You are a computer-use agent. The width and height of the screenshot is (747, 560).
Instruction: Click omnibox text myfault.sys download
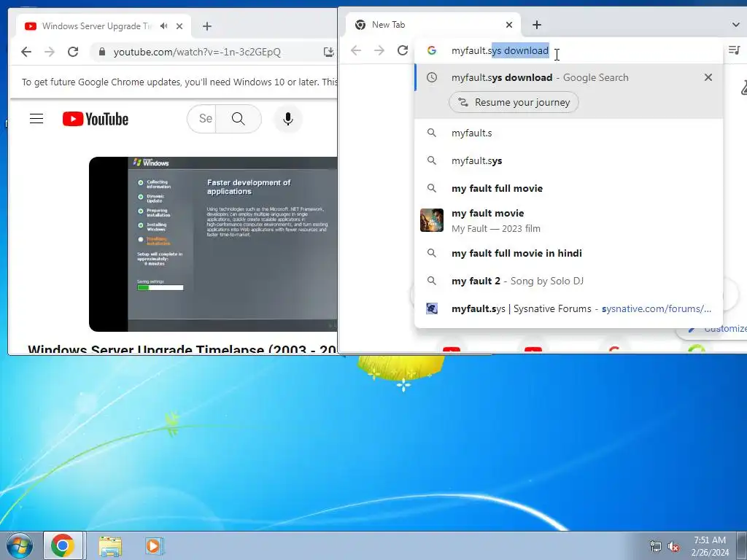[500, 50]
